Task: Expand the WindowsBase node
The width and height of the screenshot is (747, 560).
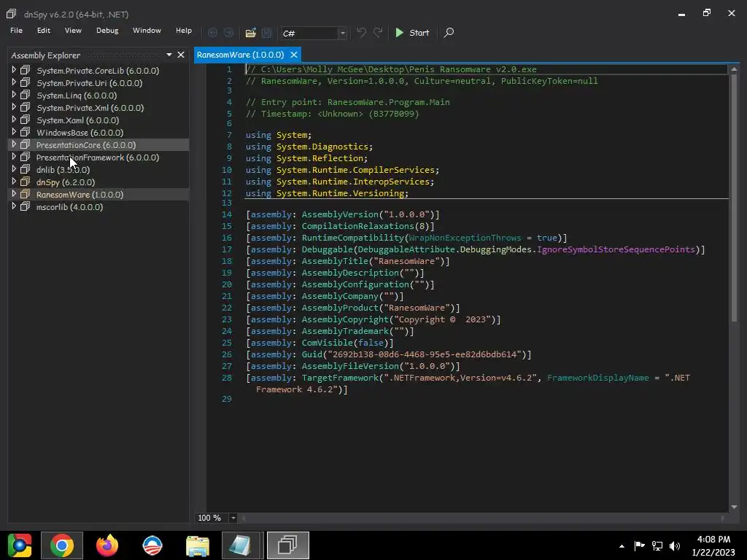Action: [14, 132]
